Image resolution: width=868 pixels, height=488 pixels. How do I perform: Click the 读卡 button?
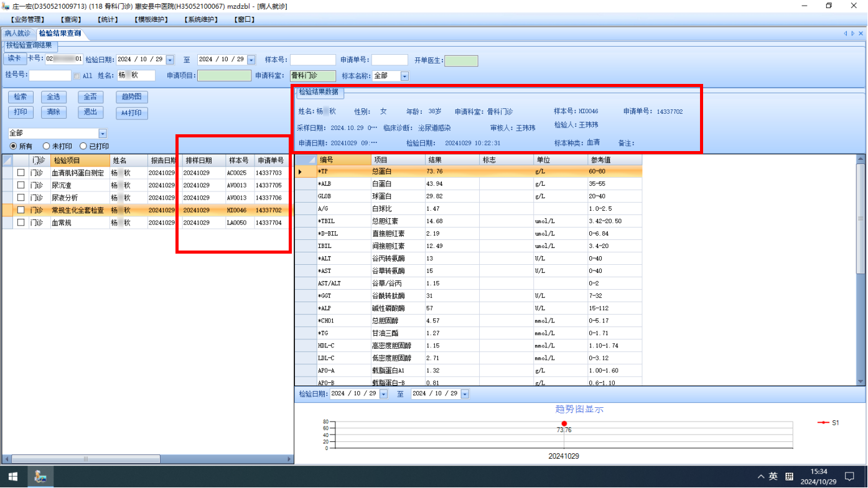(14, 58)
